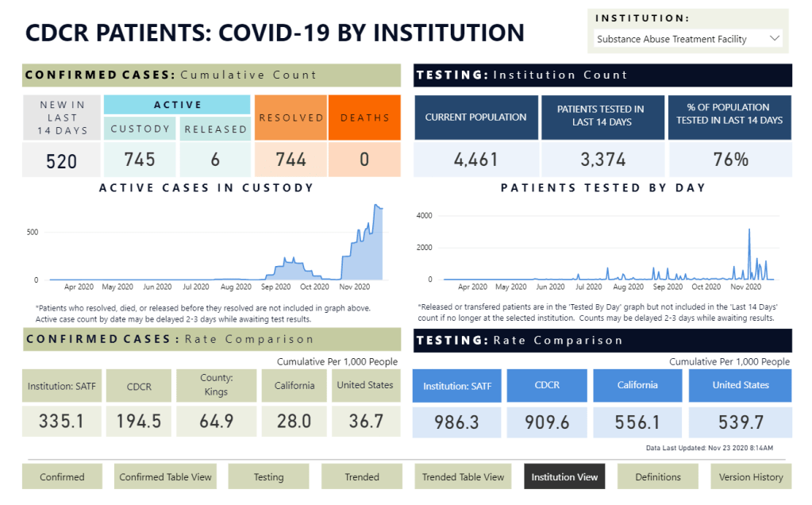Click the 76% population tested card
The image size is (812, 505).
[x=730, y=160]
